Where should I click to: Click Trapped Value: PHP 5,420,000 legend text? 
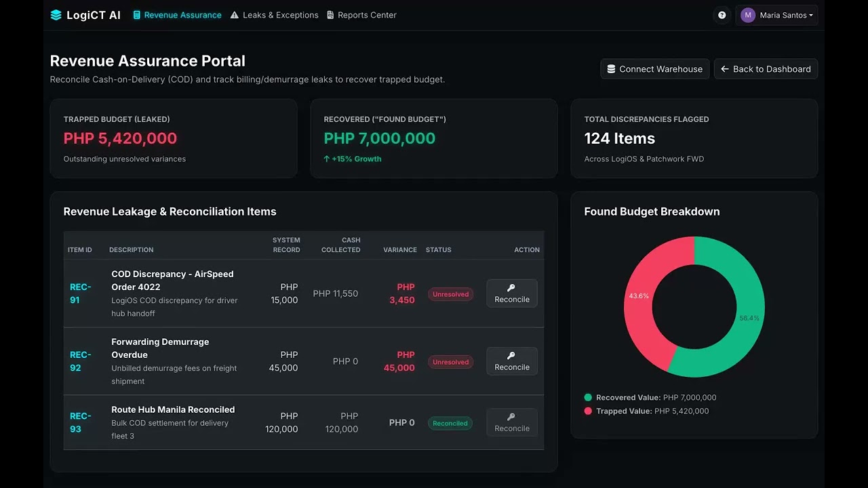click(652, 411)
